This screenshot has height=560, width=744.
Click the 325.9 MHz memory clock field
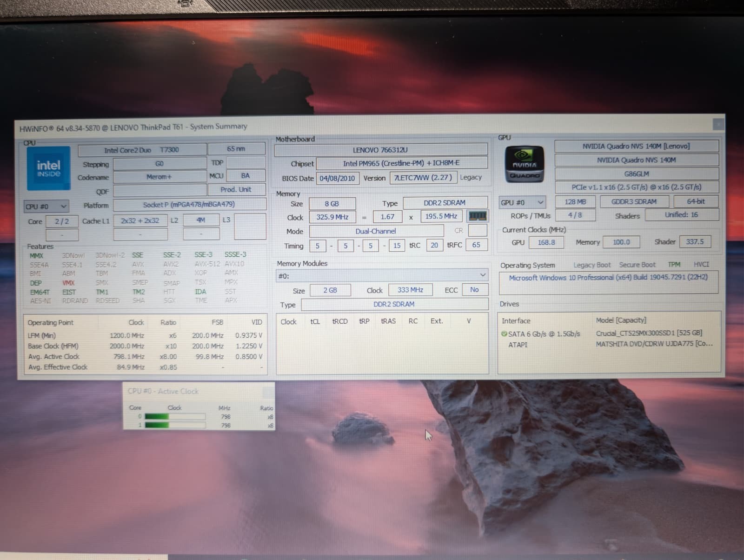click(332, 217)
